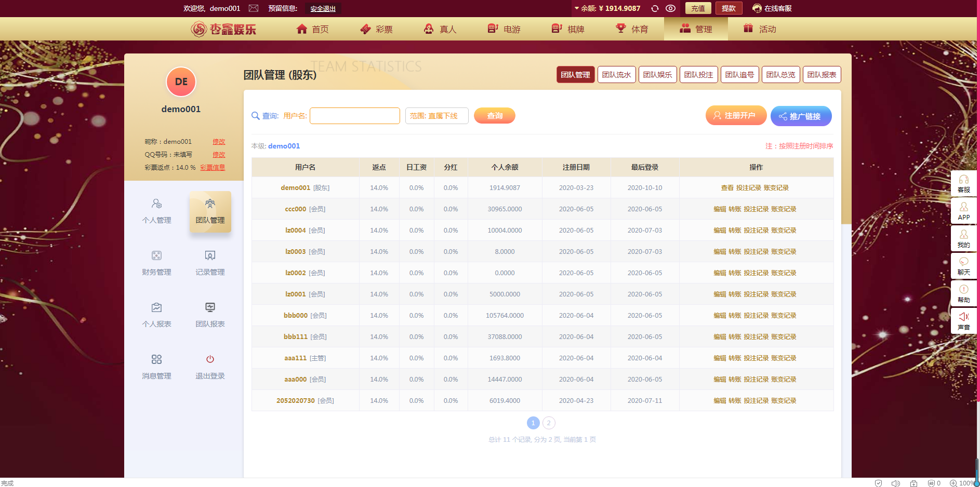Open the 范围 直属下线 dropdown

pyautogui.click(x=436, y=116)
